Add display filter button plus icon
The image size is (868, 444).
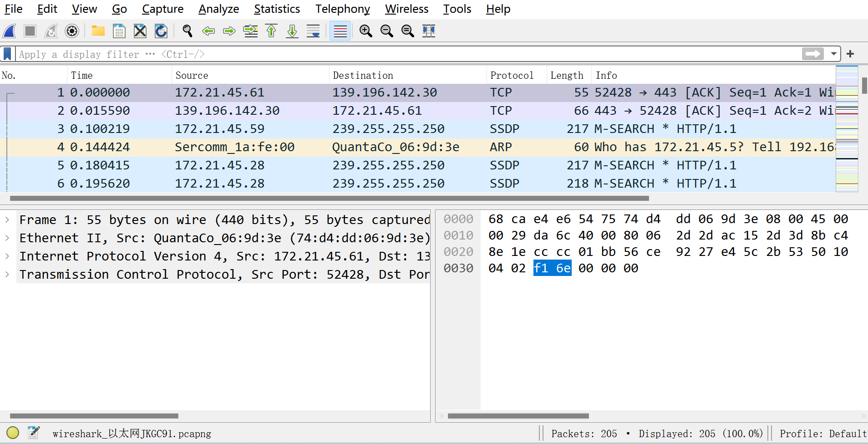click(850, 54)
